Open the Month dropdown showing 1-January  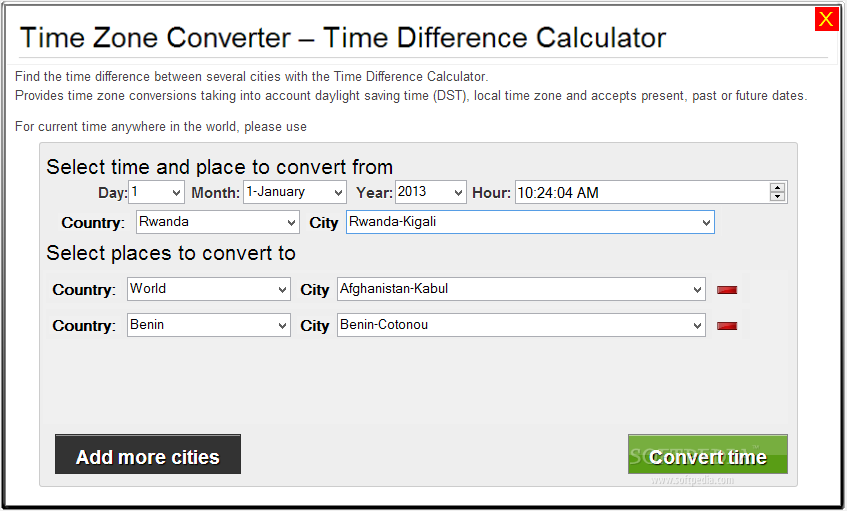point(295,192)
